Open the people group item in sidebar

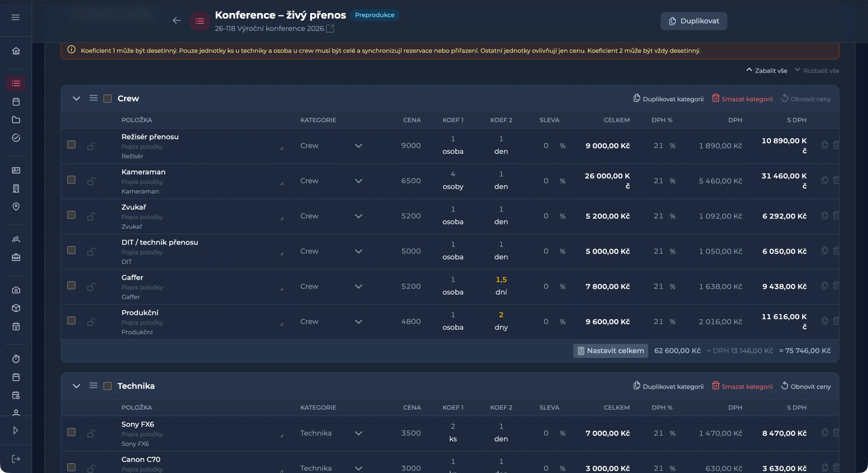coord(16,240)
